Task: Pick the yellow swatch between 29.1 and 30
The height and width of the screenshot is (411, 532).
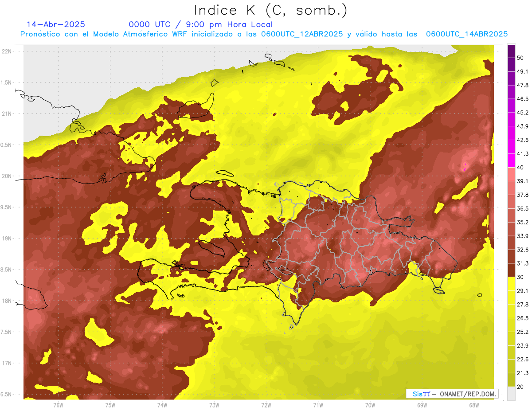Action: pyautogui.click(x=511, y=283)
